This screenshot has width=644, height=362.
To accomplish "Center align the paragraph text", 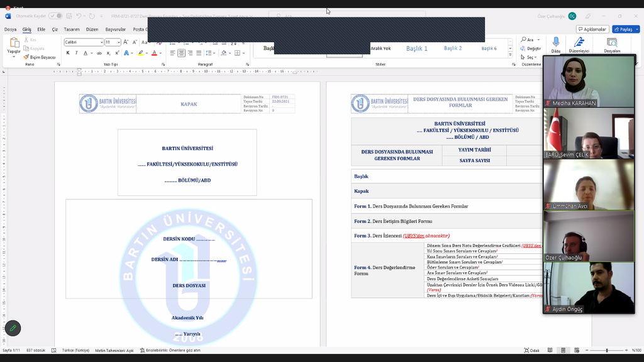I will click(x=181, y=53).
